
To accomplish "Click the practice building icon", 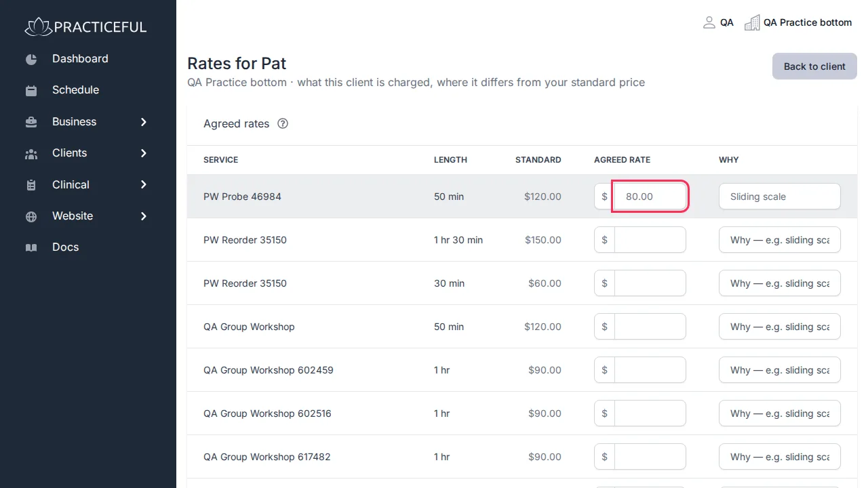I will tap(752, 22).
